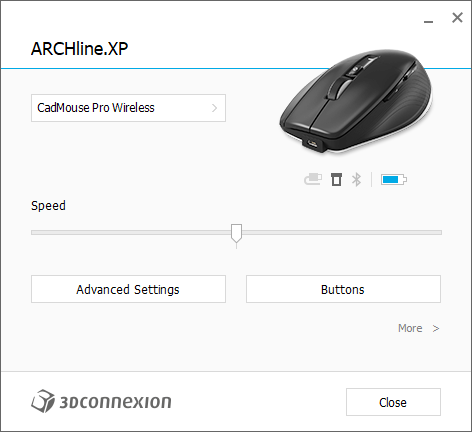
Task: Click the wired cable connection status icon
Action: pyautogui.click(x=313, y=179)
